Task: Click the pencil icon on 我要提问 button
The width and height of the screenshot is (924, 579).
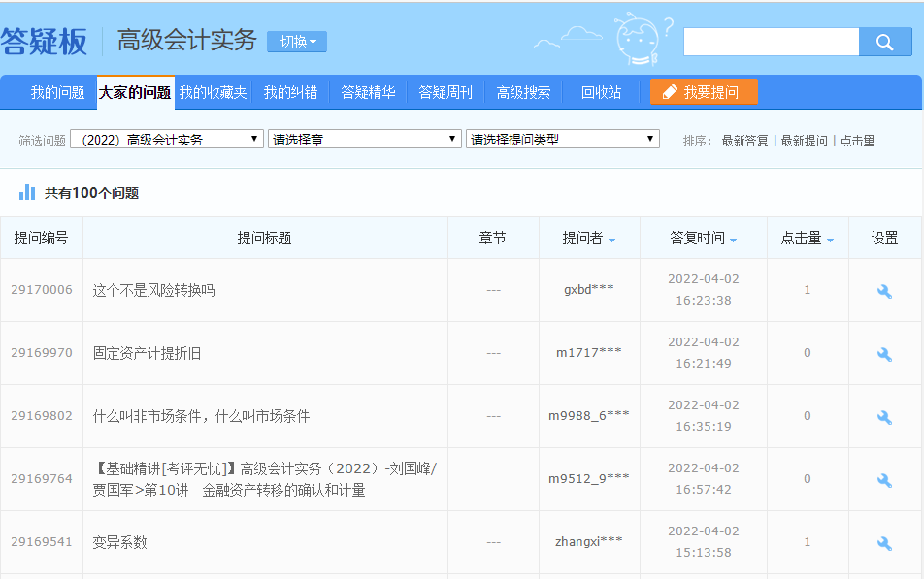Action: (668, 91)
